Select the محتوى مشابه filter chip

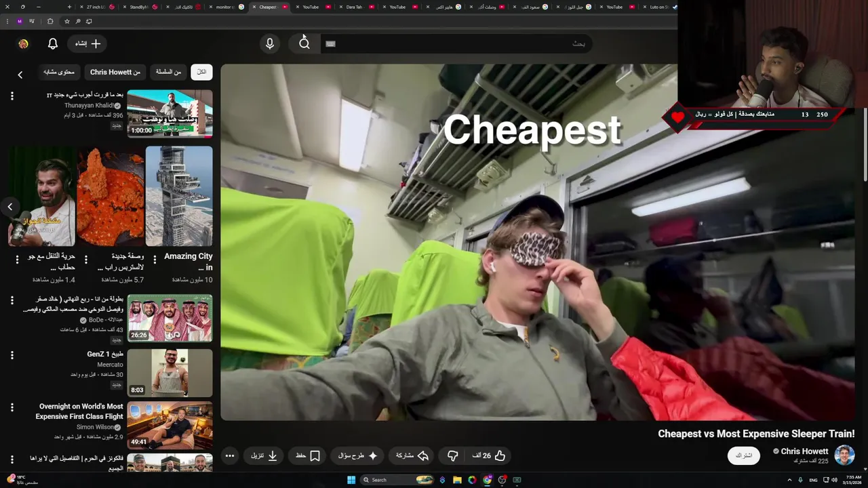click(x=59, y=72)
